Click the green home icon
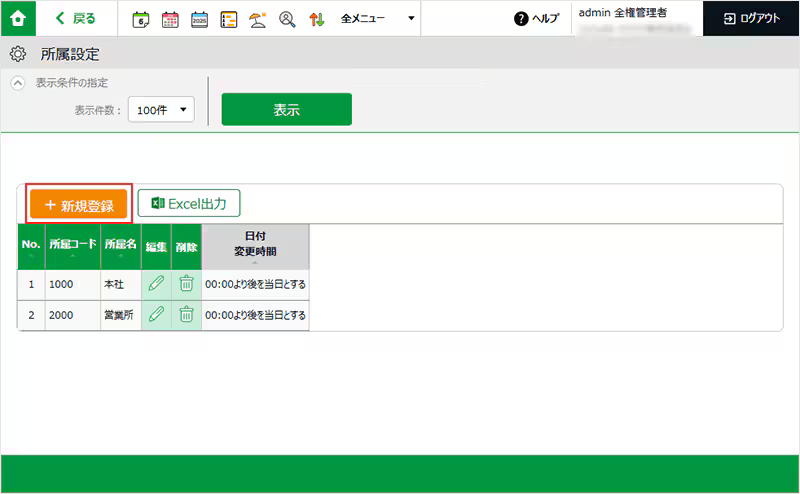Image resolution: width=800 pixels, height=494 pixels. [19, 18]
